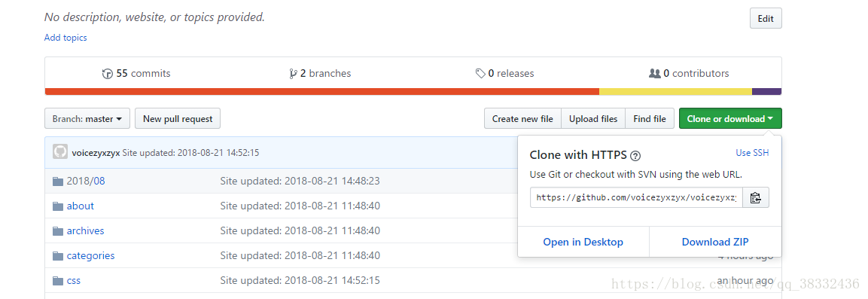Click the red language bar segment

(321, 91)
